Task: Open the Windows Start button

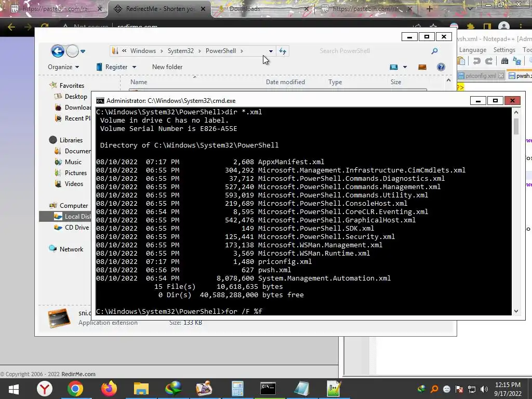Action: click(13, 389)
